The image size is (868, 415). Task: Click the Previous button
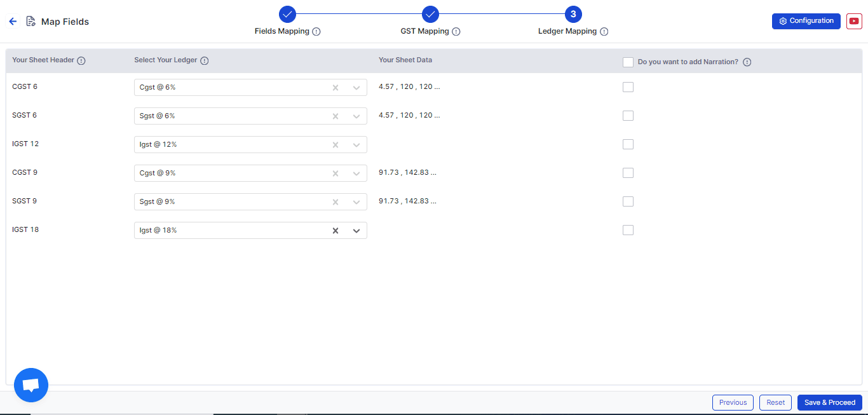(733, 402)
